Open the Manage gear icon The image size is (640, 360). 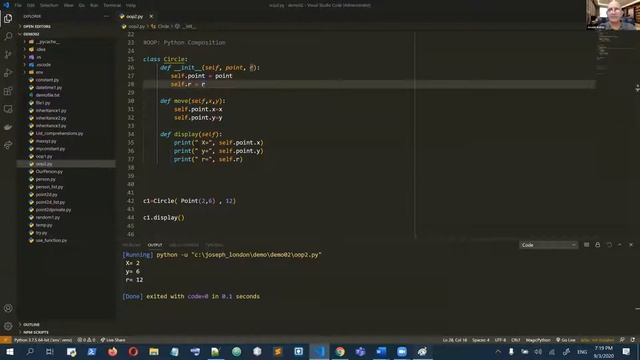[x=8, y=326]
